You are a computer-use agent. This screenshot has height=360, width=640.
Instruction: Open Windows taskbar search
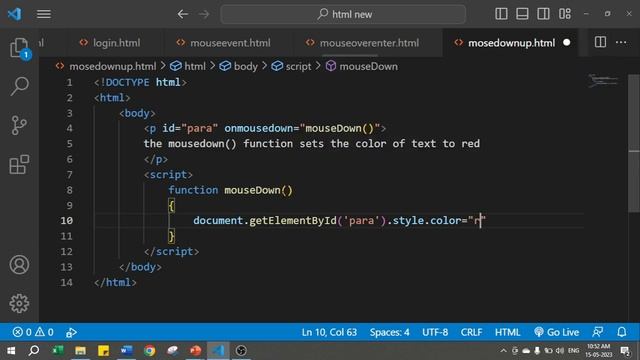(34, 351)
